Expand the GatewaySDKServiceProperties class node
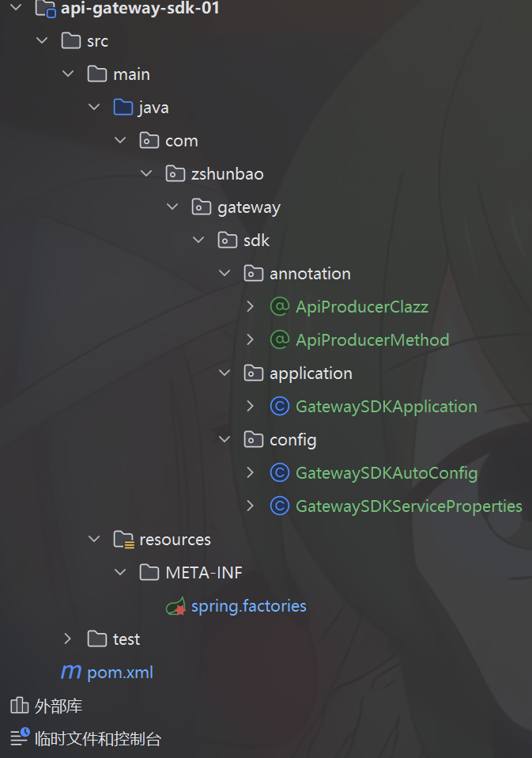Image resolution: width=532 pixels, height=758 pixels. (x=251, y=506)
